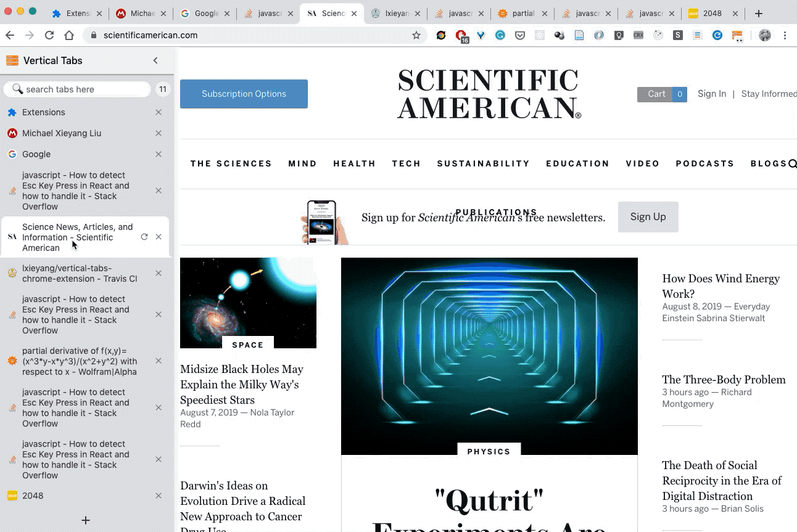Open the Tech navigation item
Image resolution: width=797 pixels, height=532 pixels.
[407, 163]
